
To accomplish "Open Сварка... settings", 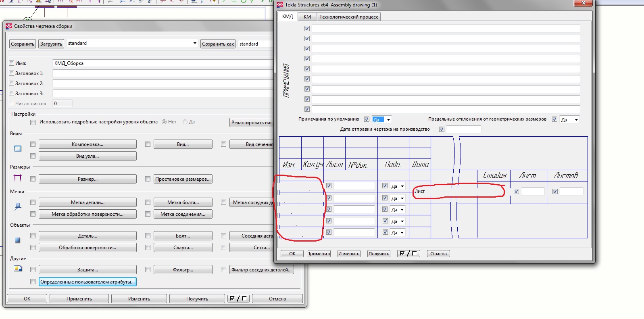I will 183,248.
